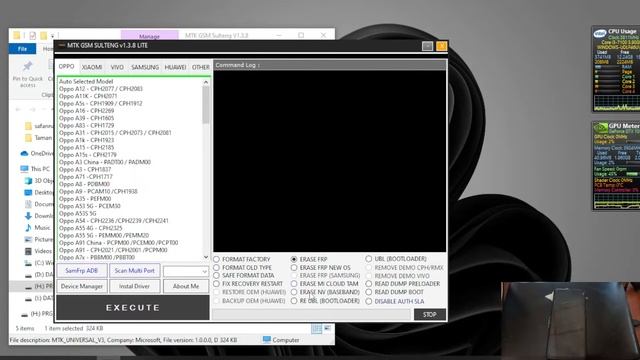The image size is (640, 360).
Task: Click the SamFrp ADB button
Action: [x=82, y=271]
